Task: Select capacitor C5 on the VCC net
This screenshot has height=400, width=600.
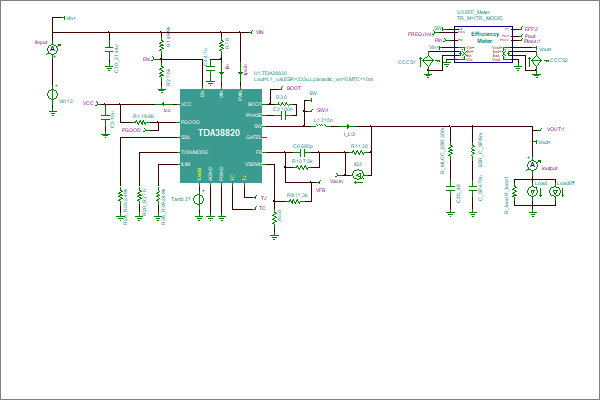Action: [105, 118]
